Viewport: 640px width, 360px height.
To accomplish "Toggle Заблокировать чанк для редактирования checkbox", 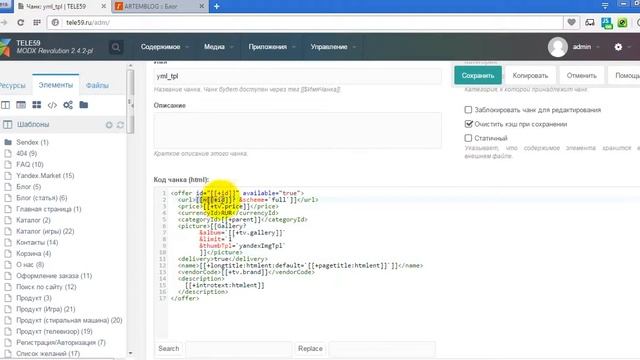I will (x=468, y=110).
